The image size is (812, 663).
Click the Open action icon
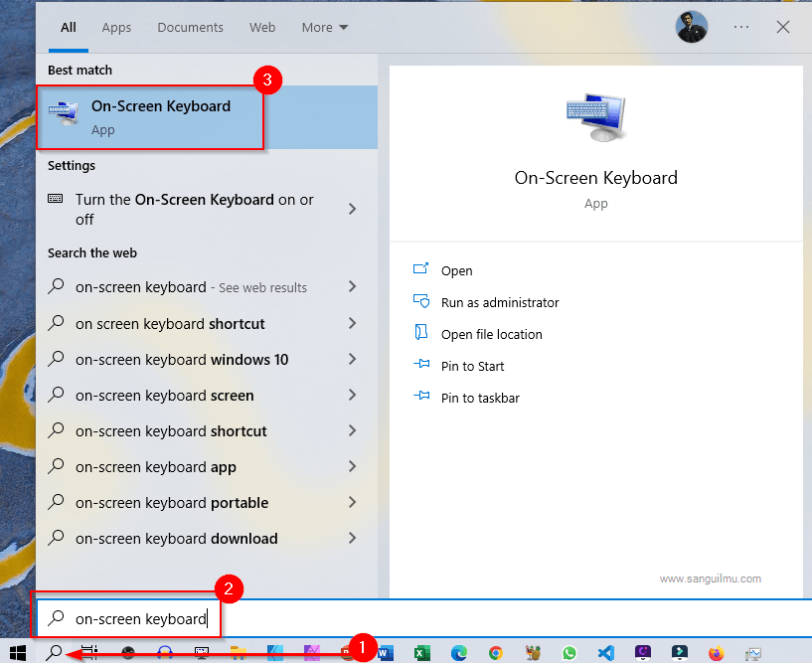pos(421,268)
